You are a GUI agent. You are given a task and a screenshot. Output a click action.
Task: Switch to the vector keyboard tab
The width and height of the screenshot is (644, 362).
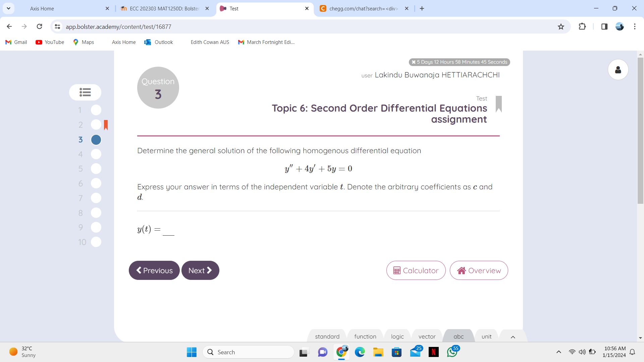[x=426, y=337]
